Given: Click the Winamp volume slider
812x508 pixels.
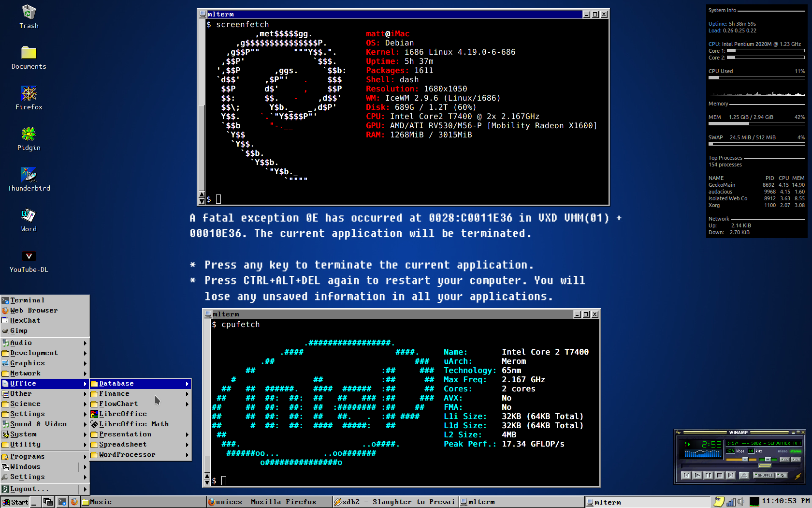Looking at the screenshot, I should coord(741,459).
